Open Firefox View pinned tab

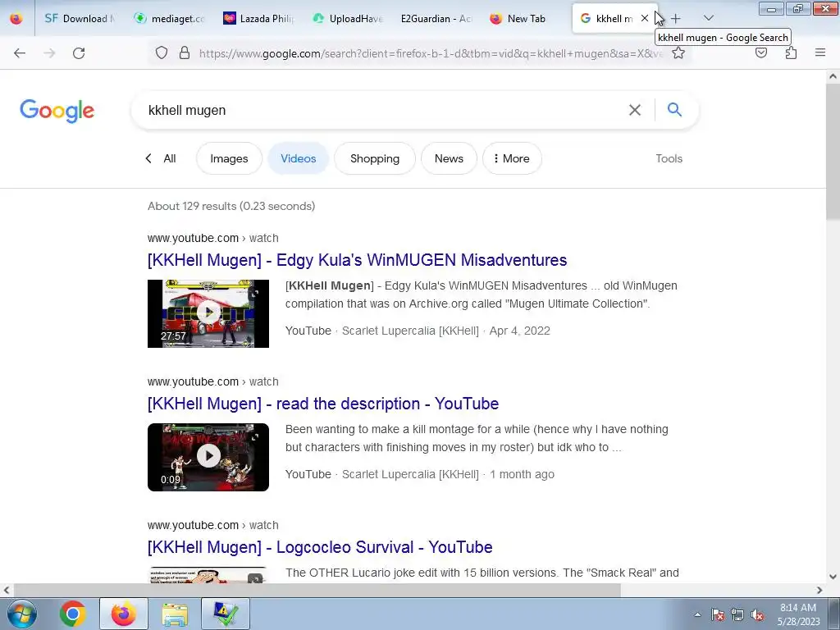point(16,18)
